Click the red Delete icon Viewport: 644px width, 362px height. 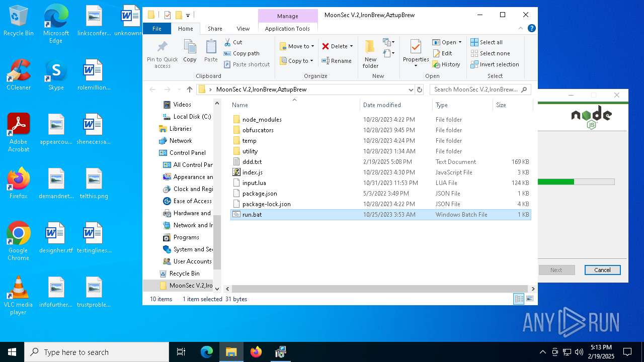click(x=326, y=46)
